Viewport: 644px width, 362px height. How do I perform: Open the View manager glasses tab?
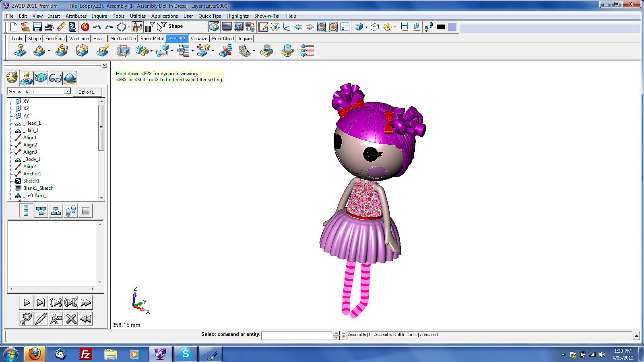point(56,78)
